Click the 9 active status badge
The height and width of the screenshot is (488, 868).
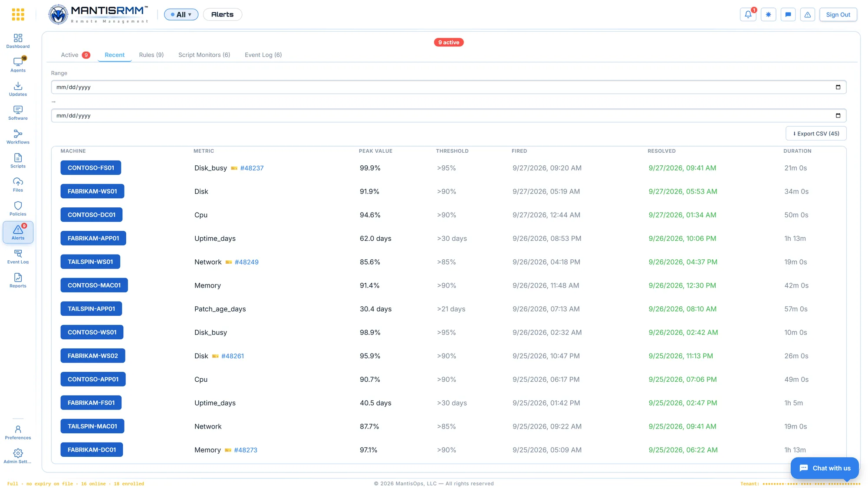(449, 42)
